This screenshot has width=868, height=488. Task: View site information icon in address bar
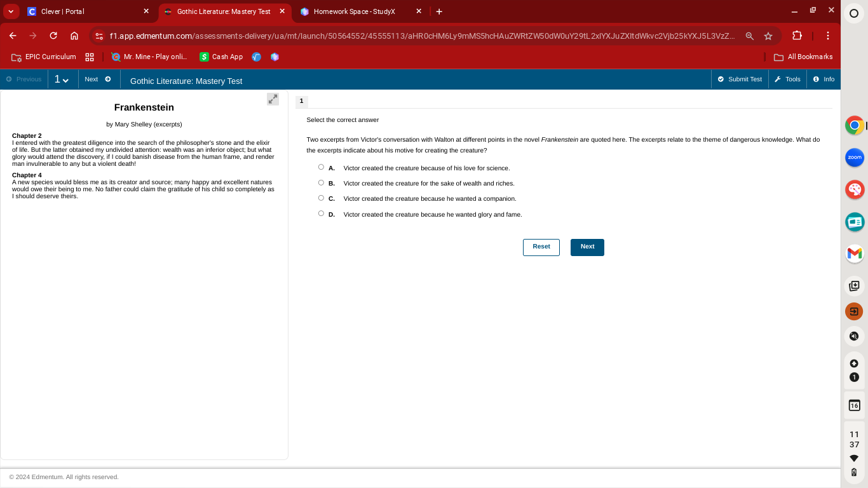click(x=99, y=36)
